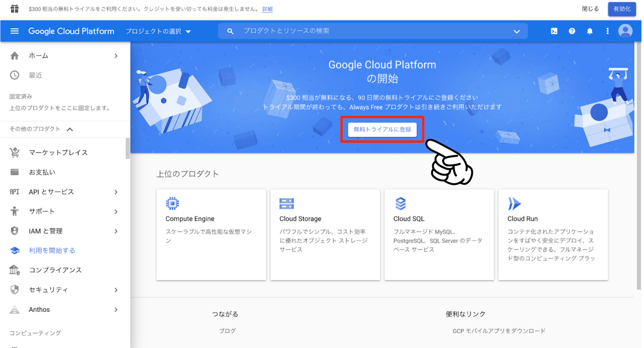The image size is (644, 348).
Task: Click the Cloud Run arrow icon
Action: pos(514,203)
